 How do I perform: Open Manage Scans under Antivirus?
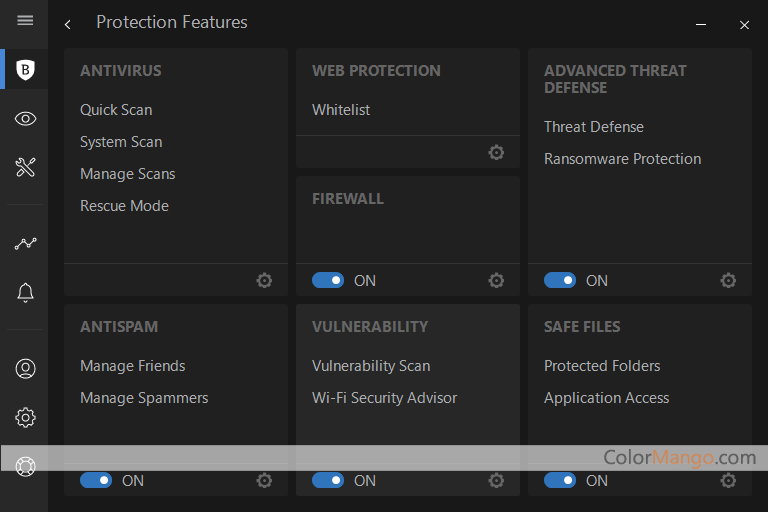[127, 174]
